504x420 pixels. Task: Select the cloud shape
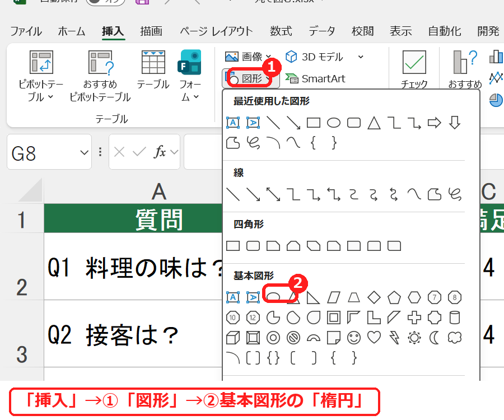coord(455,338)
